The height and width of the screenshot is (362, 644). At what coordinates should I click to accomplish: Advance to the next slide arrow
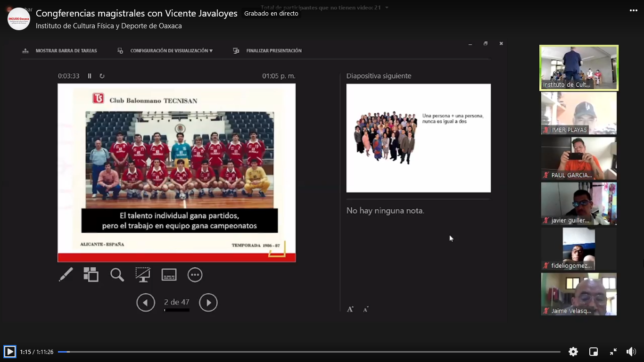(x=208, y=303)
